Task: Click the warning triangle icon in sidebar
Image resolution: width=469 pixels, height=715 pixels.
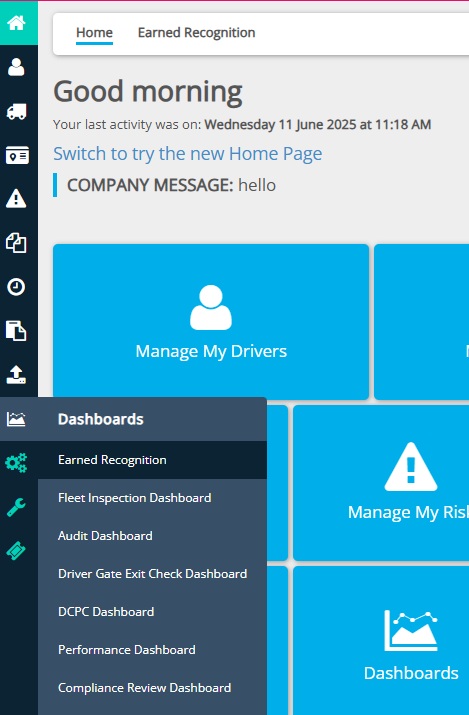Action: (16, 199)
